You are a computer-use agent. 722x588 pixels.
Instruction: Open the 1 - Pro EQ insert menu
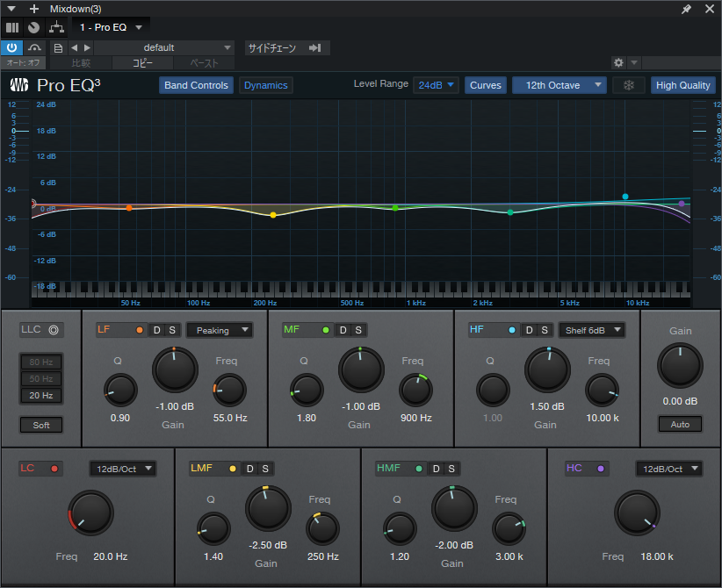click(111, 27)
